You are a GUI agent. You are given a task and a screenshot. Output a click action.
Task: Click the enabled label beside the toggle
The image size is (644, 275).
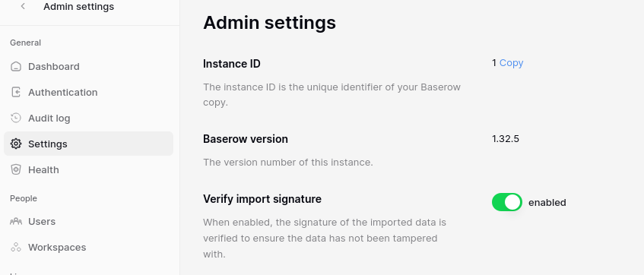(547, 202)
